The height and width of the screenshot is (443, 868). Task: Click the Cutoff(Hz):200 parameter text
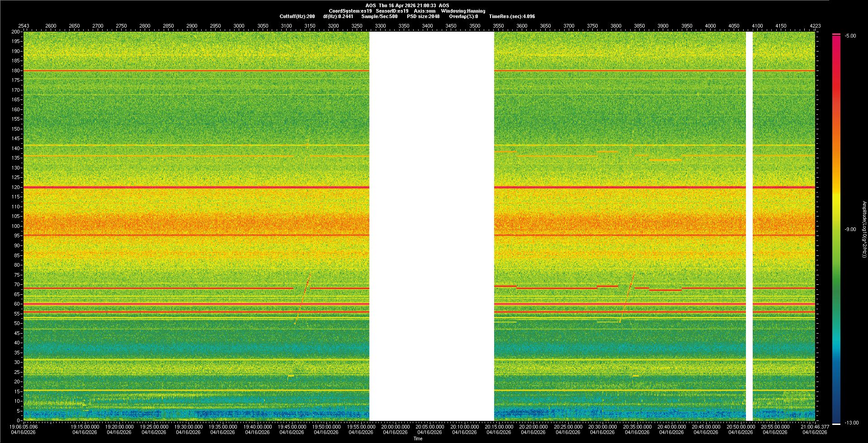pos(297,16)
